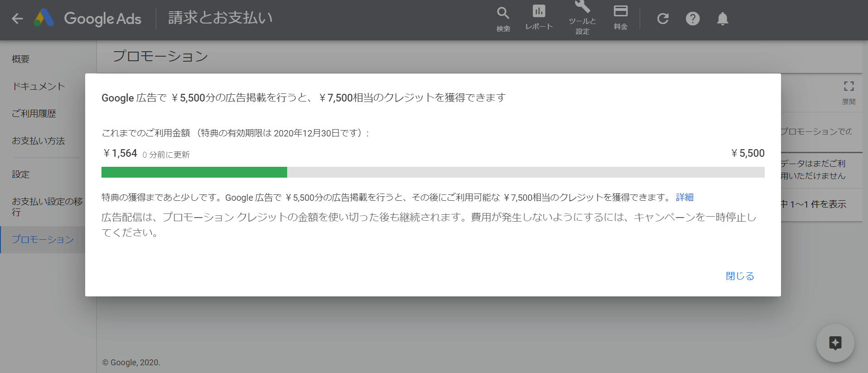Click the 0 分前に更新 update text
This screenshot has width=868, height=373.
166,155
